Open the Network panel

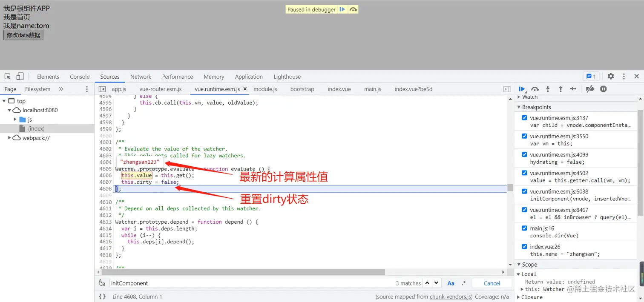[x=141, y=77]
